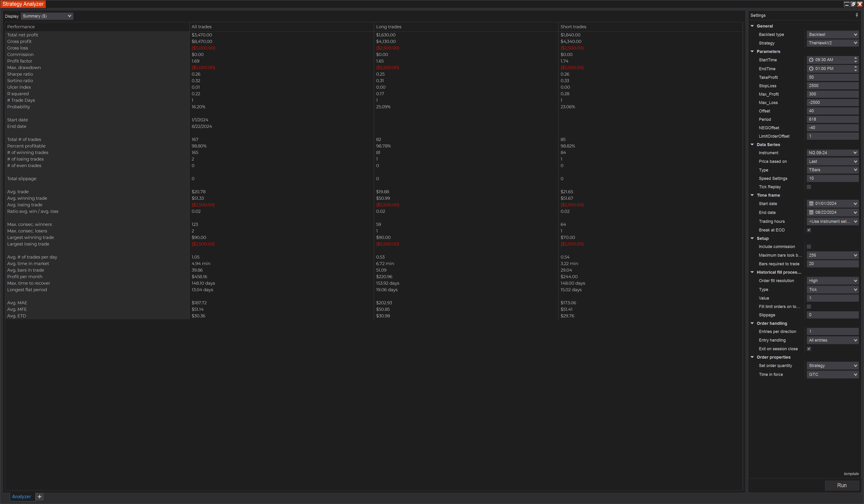Image resolution: width=864 pixels, height=504 pixels.
Task: Click All trades total net profit $3,470.00
Action: click(202, 35)
